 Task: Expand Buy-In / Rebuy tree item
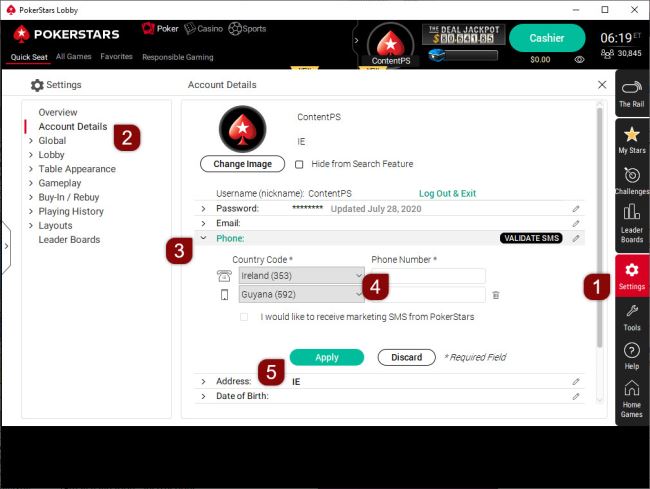point(31,197)
